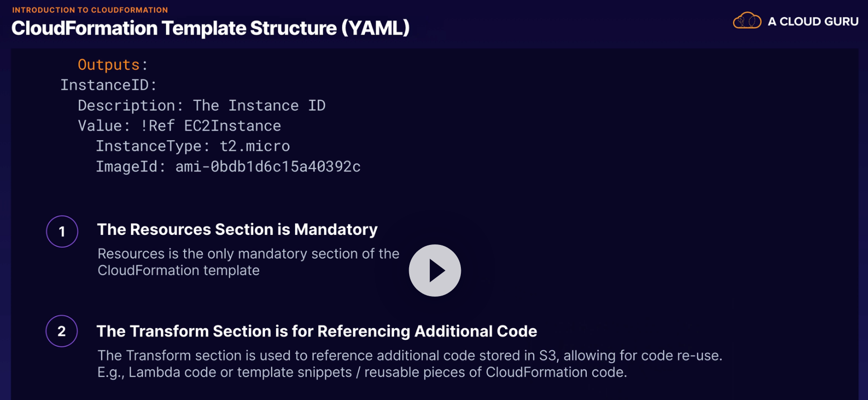Click "The Resources Section is Mandatory" heading
Viewport: 868px width, 400px height.
tap(237, 229)
